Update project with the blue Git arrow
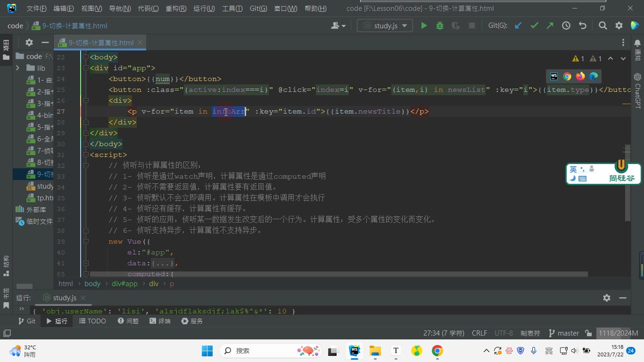644x362 pixels. click(518, 26)
